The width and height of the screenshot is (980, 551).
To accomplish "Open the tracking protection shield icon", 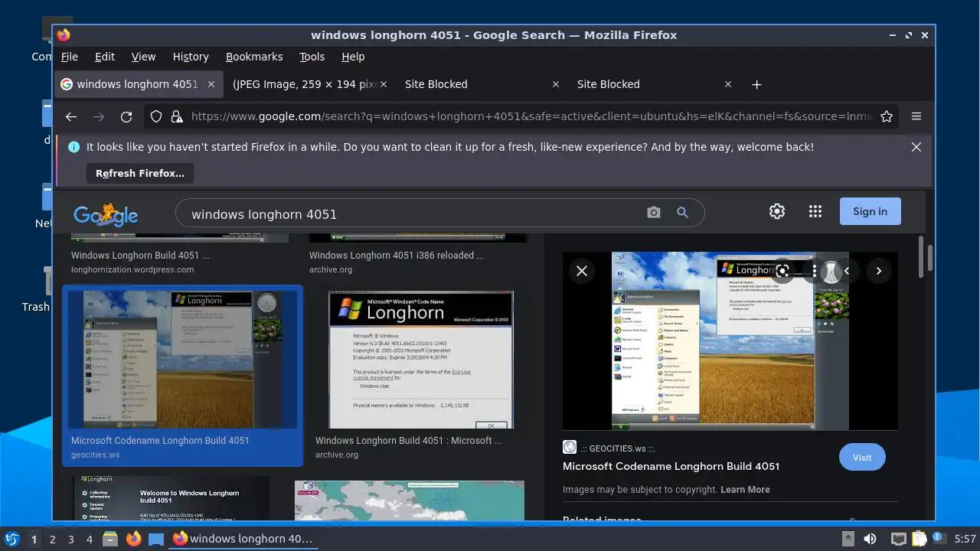I will pos(156,116).
